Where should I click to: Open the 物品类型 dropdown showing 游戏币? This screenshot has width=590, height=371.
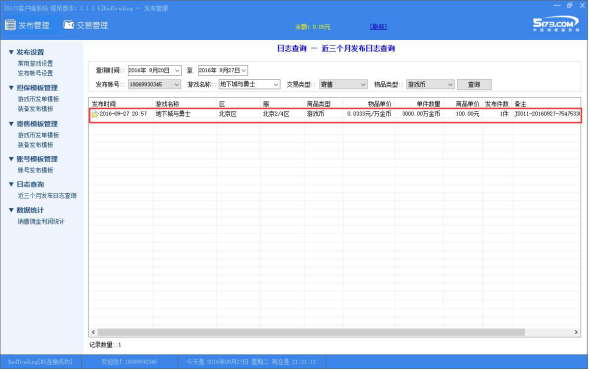(430, 84)
